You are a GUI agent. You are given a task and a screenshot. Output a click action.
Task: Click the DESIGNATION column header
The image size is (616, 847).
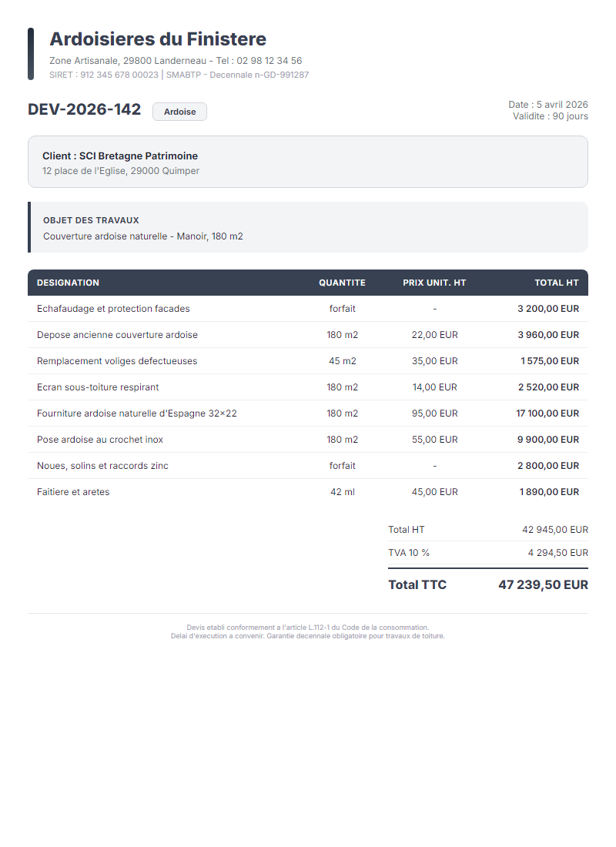pos(68,283)
